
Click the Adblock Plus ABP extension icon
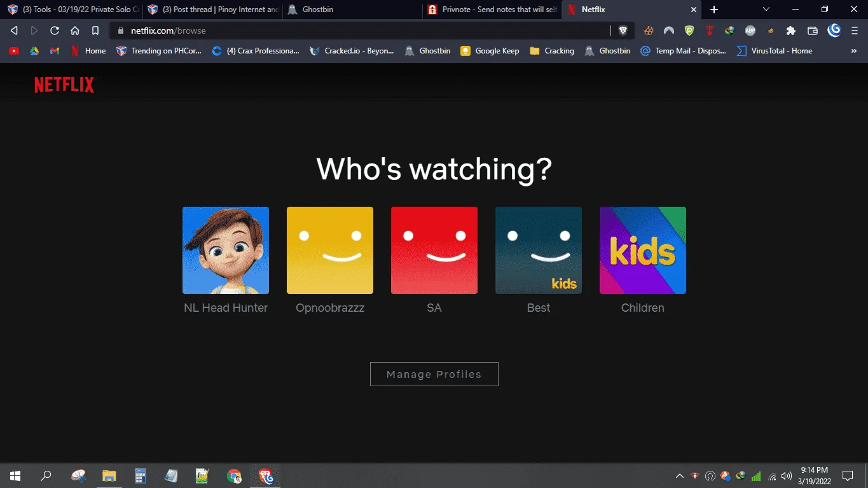tap(750, 31)
